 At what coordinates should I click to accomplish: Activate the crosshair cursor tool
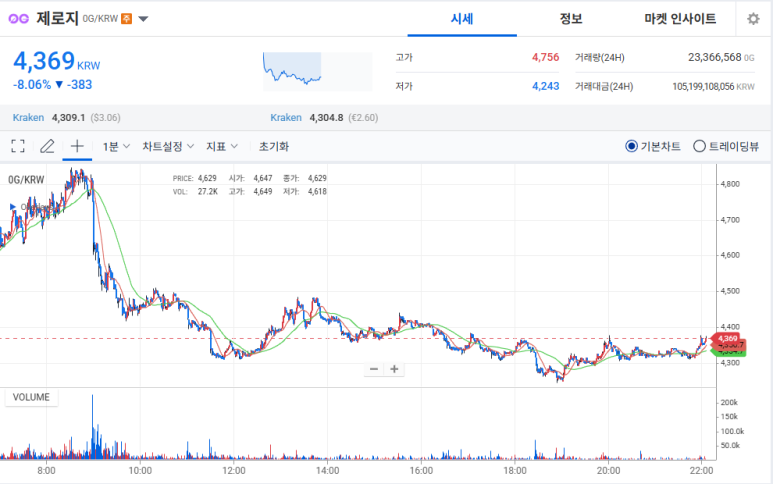(77, 146)
